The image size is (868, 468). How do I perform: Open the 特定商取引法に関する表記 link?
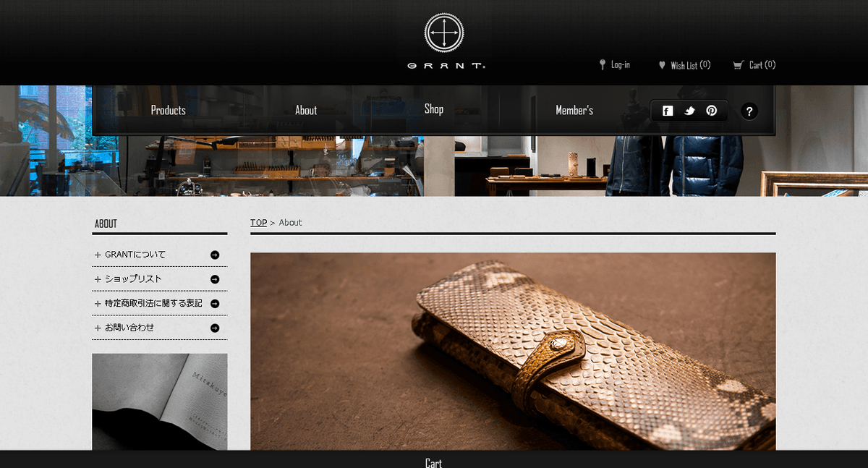153,304
